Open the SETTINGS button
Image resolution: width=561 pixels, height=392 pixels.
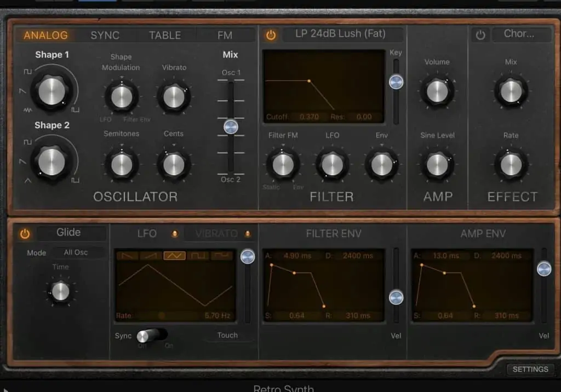click(x=530, y=369)
